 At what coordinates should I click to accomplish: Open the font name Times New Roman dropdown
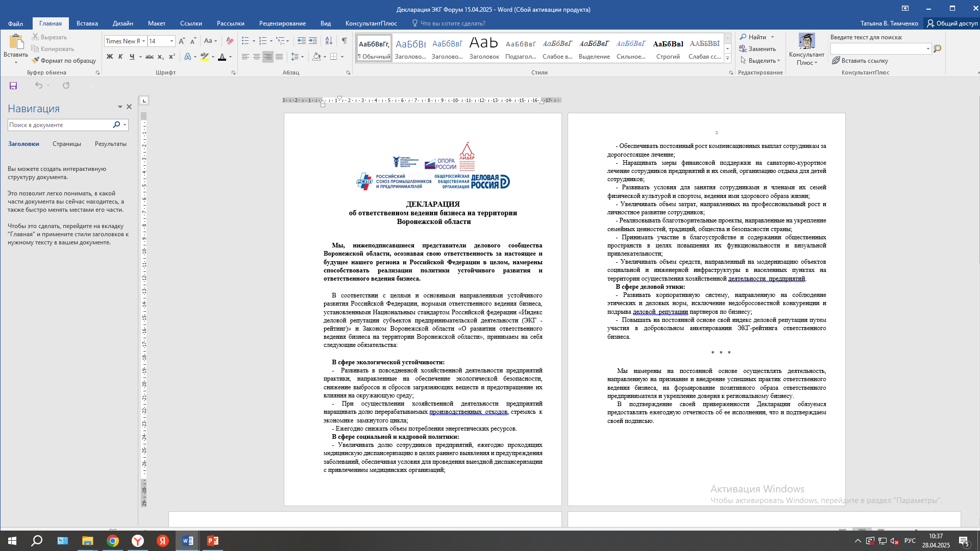[143, 41]
